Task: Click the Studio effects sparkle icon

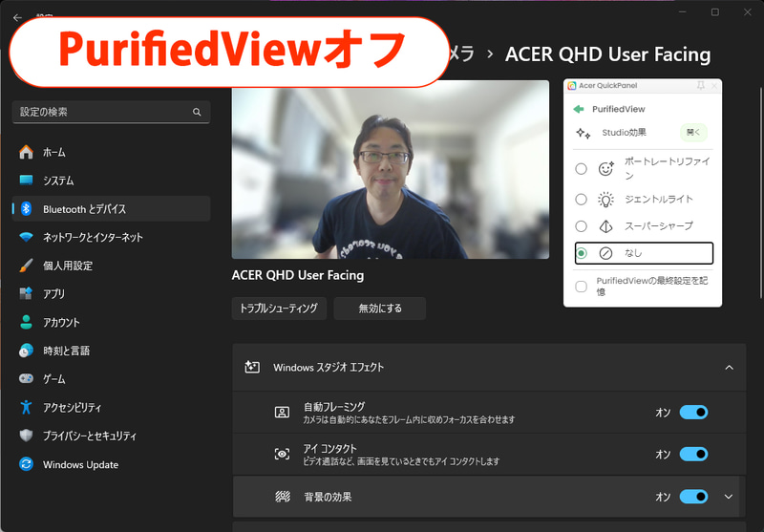Action: (x=584, y=133)
